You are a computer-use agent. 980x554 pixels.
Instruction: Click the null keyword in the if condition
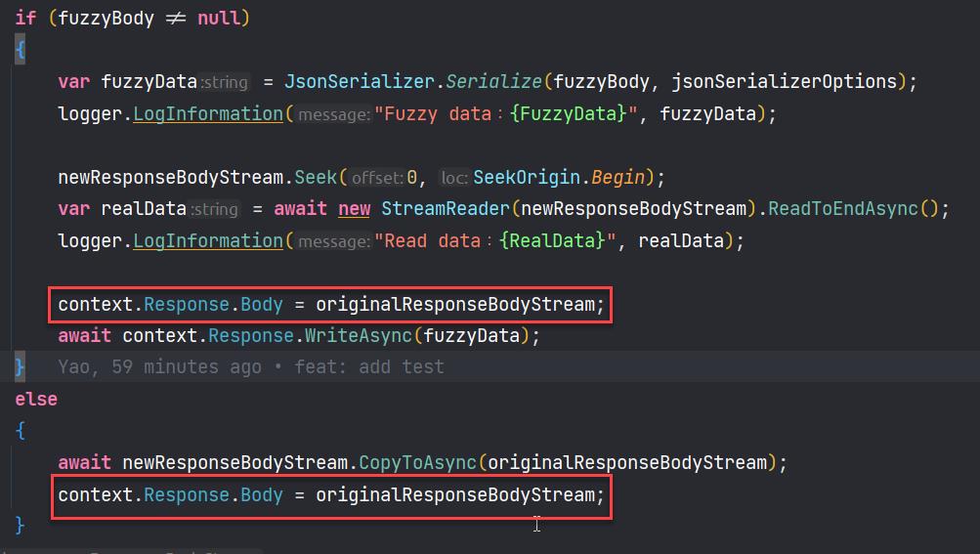(x=220, y=19)
